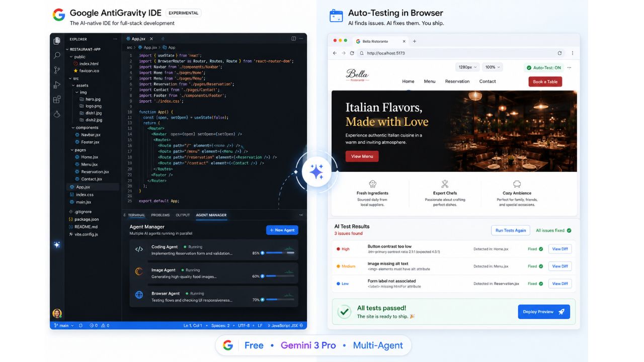Select the Bella Ristorante browser tab

pyautogui.click(x=380, y=41)
